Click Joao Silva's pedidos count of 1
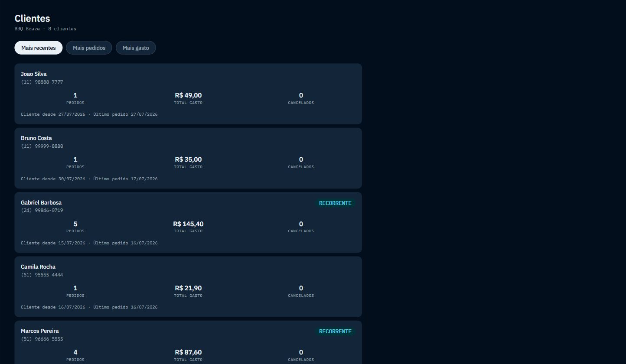This screenshot has height=364, width=626. coord(75,95)
